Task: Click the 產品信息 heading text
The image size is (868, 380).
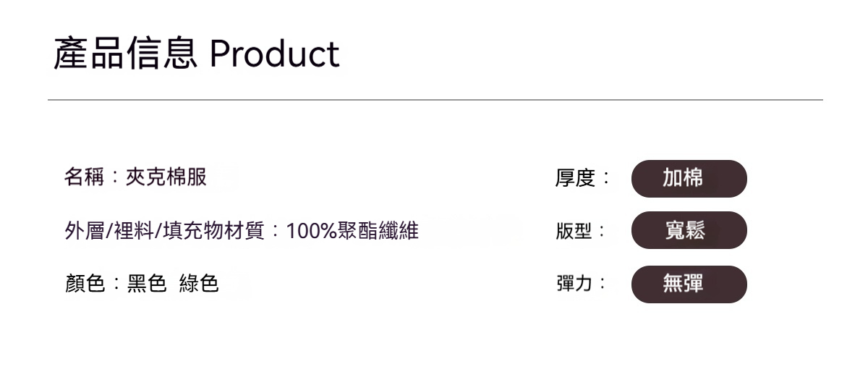Action: 125,54
